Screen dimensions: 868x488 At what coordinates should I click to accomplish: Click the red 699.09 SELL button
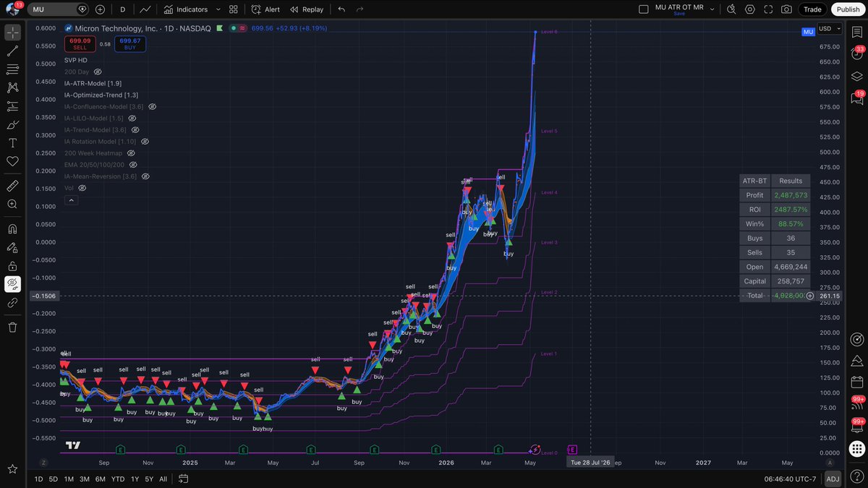coord(80,44)
